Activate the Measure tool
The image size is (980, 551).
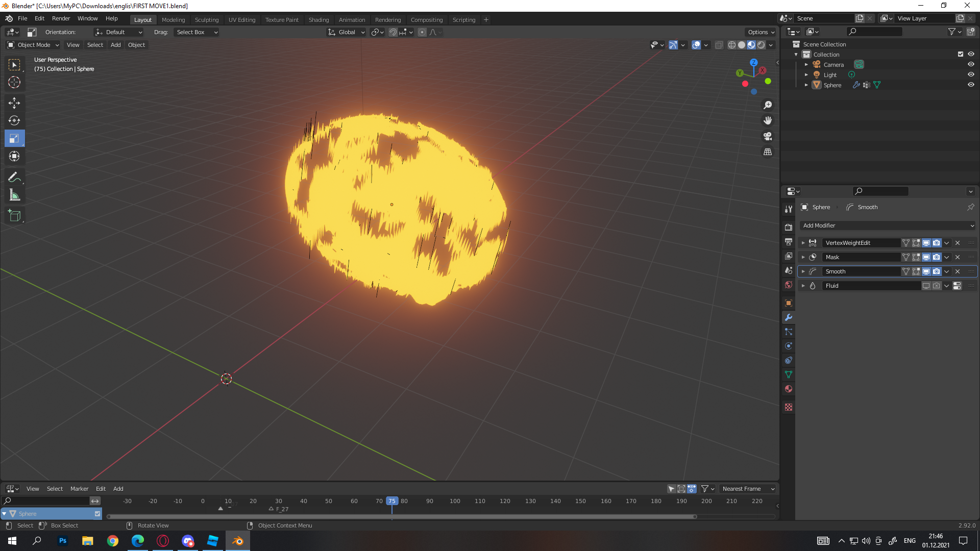14,195
